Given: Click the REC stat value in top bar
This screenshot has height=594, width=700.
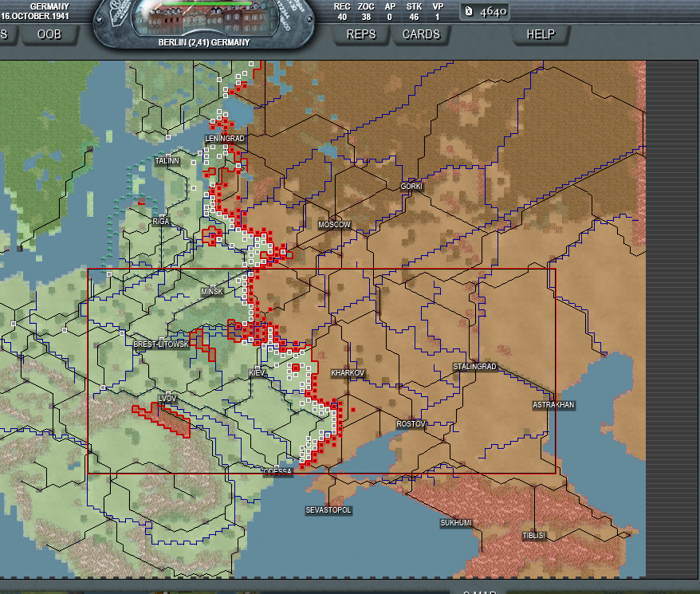Looking at the screenshot, I should click(342, 16).
